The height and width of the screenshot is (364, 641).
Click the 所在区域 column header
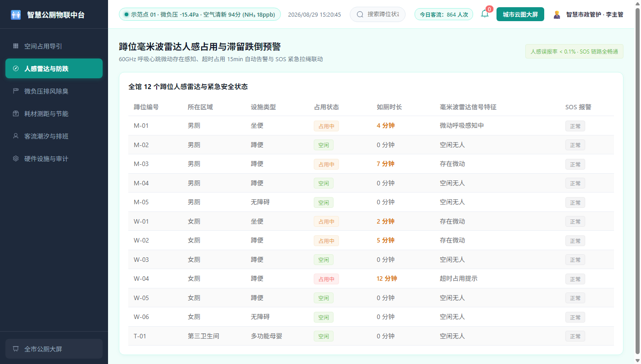click(200, 107)
